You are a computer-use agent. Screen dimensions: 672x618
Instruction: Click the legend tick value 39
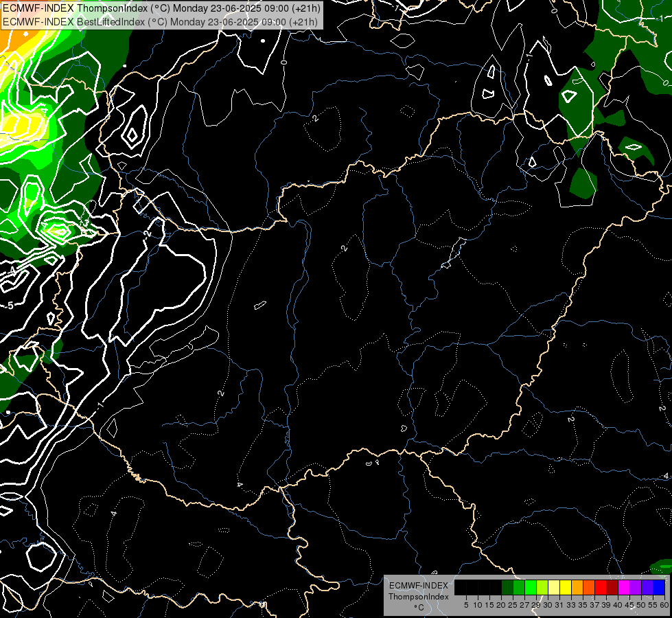606,605
